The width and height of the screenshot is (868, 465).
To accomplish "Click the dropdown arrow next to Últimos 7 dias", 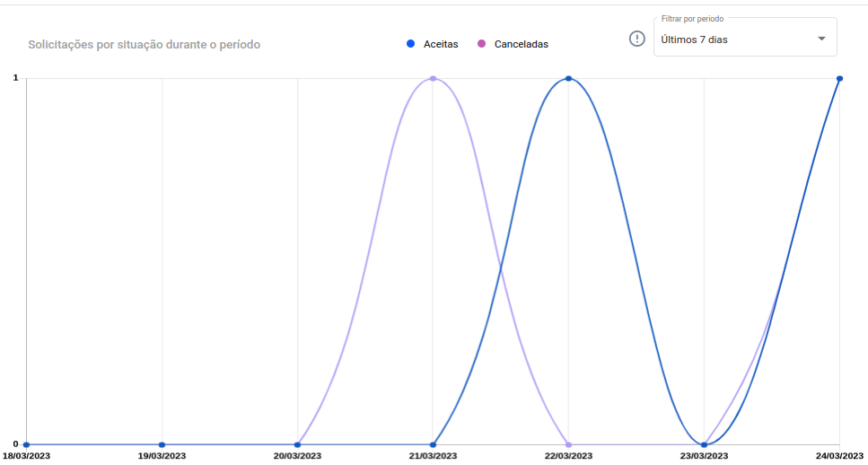I will coord(820,39).
